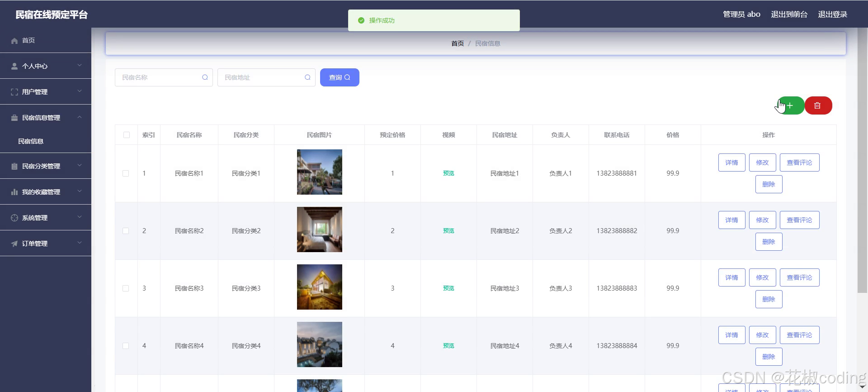Viewport: 868px width, 392px height.
Task: Click 详情 button for 民宿名称4
Action: (x=731, y=335)
